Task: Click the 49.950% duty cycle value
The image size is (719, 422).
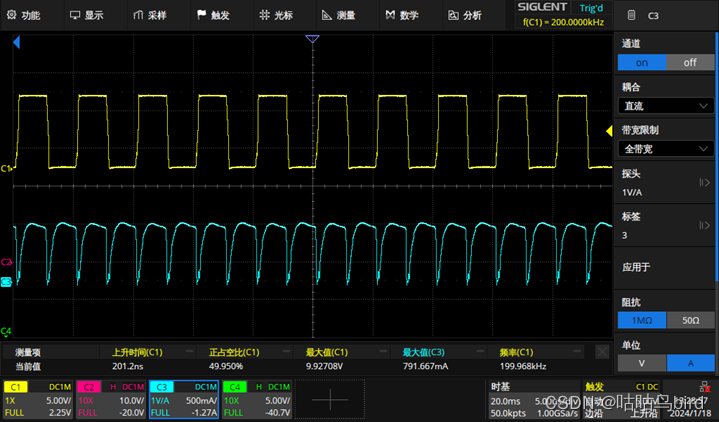Action: pyautogui.click(x=226, y=366)
